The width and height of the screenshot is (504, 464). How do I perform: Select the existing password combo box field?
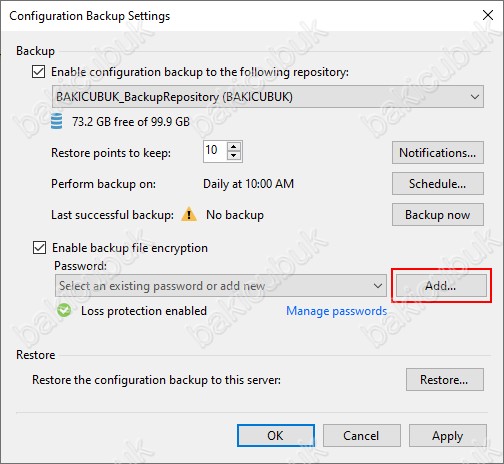pyautogui.click(x=220, y=286)
